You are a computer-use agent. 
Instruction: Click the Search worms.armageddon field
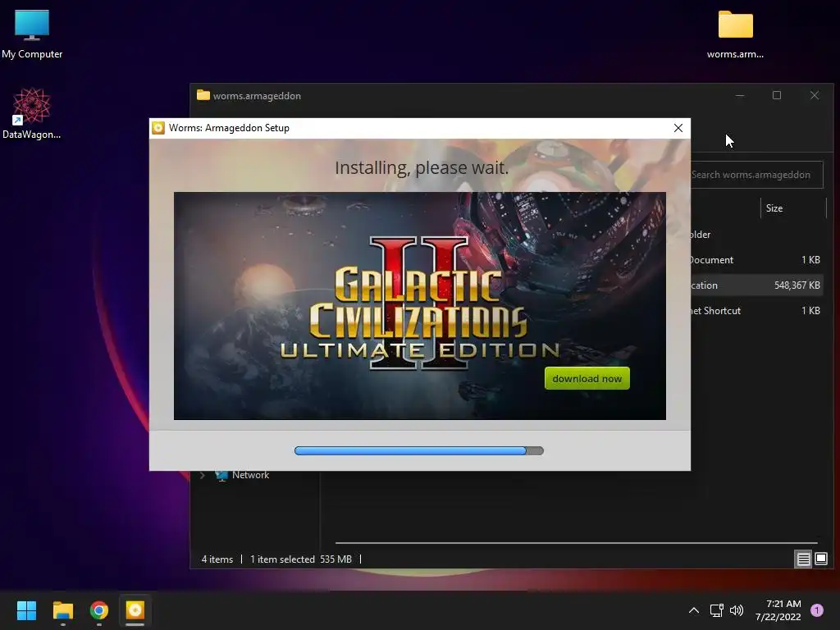point(756,175)
